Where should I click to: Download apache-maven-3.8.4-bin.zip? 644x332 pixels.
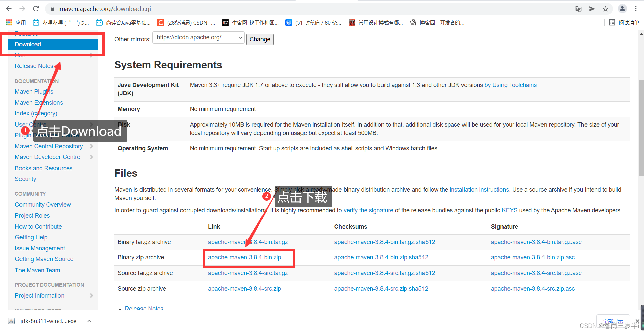point(244,257)
